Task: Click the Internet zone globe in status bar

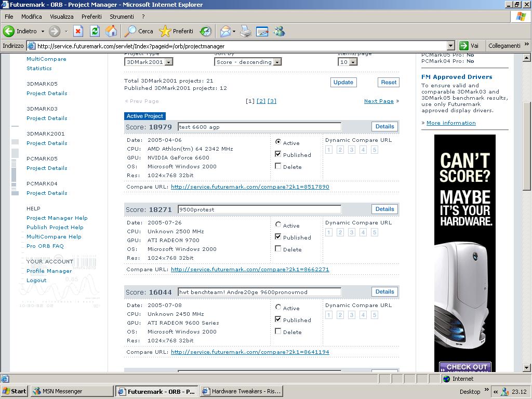Action: point(447,379)
